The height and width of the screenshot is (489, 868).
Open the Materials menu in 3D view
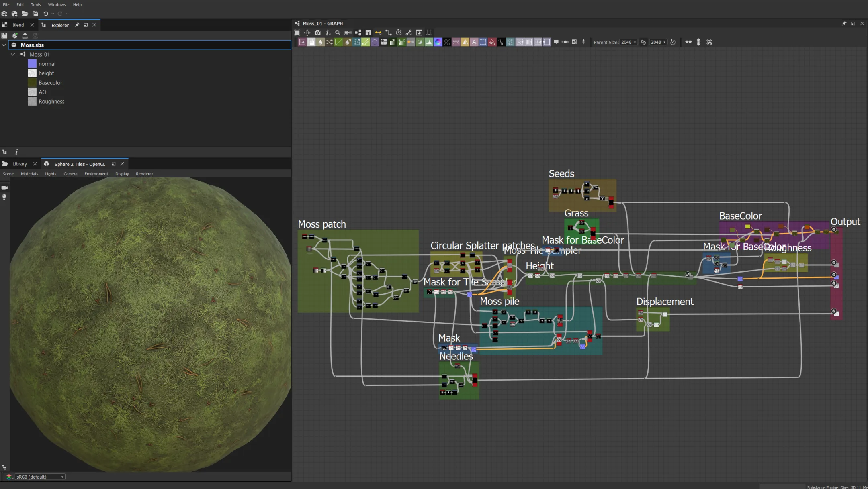pyautogui.click(x=29, y=174)
